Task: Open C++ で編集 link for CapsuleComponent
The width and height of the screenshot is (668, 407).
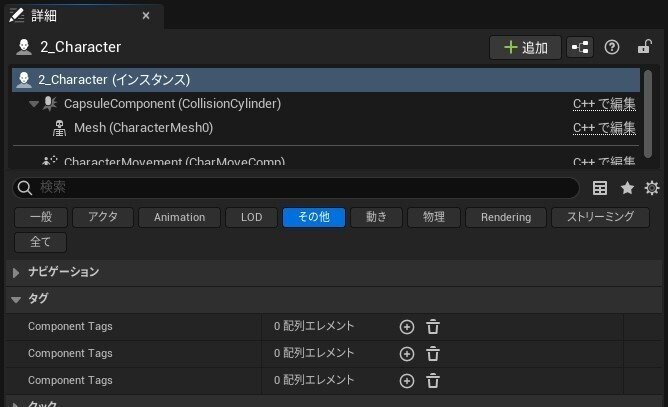Action: click(x=604, y=104)
